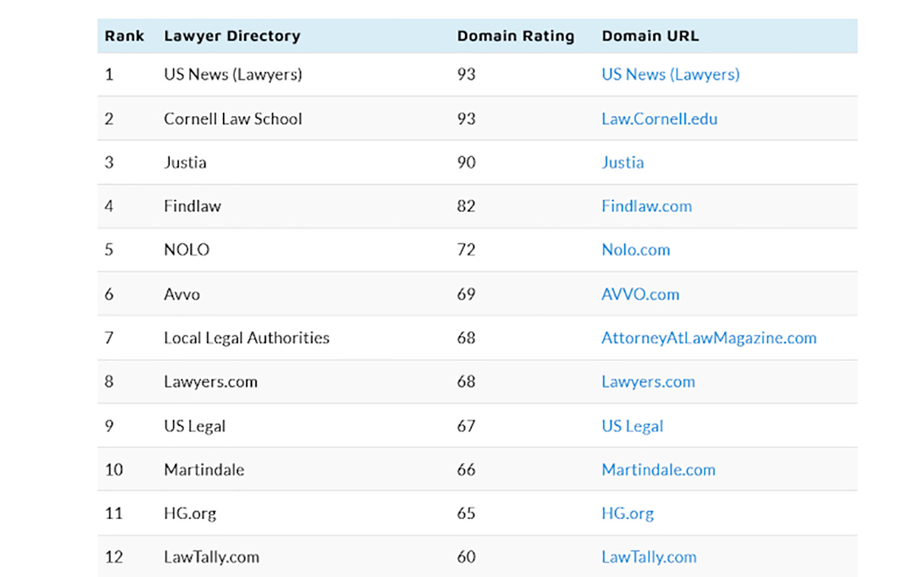
Task: Open the US News (Lawyers) link
Action: [670, 75]
